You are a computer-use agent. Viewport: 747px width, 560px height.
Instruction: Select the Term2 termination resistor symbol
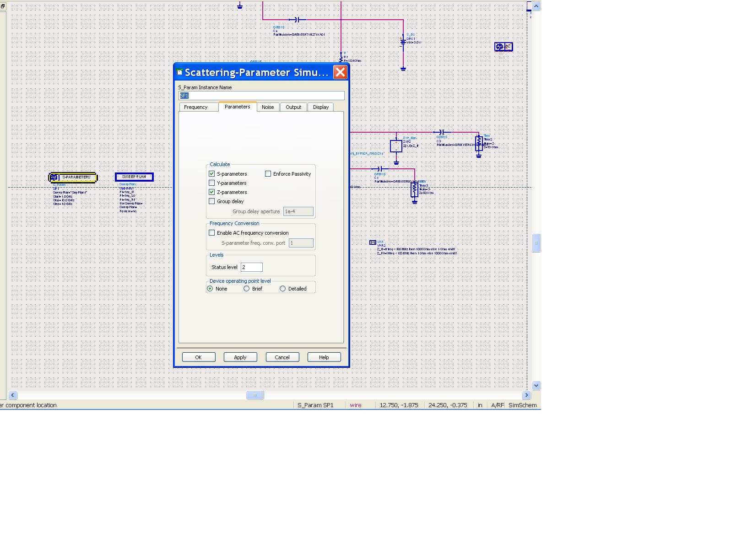pos(479,143)
